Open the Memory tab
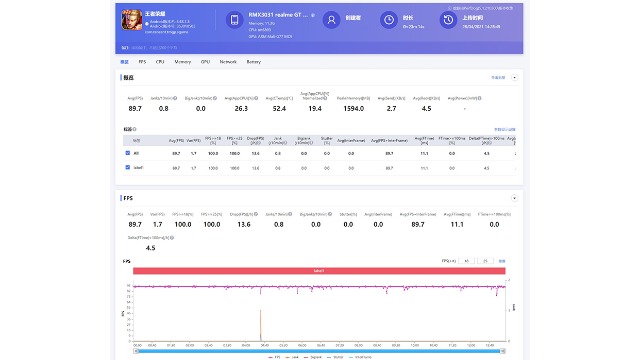 coord(182,62)
